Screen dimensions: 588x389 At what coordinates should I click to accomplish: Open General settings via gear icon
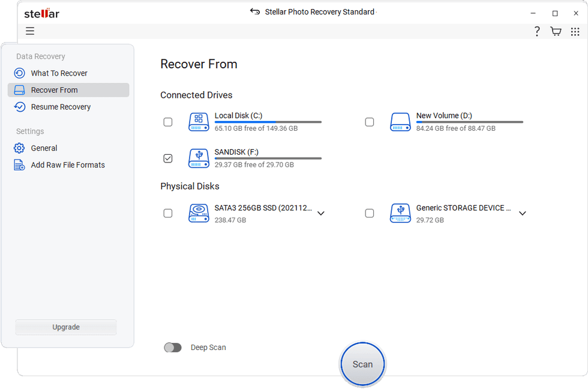(20, 148)
